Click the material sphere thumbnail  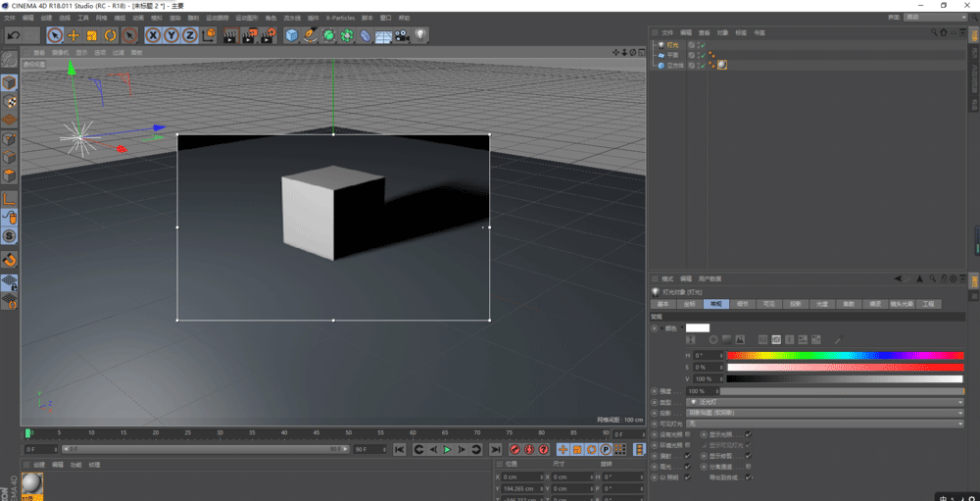[32, 483]
